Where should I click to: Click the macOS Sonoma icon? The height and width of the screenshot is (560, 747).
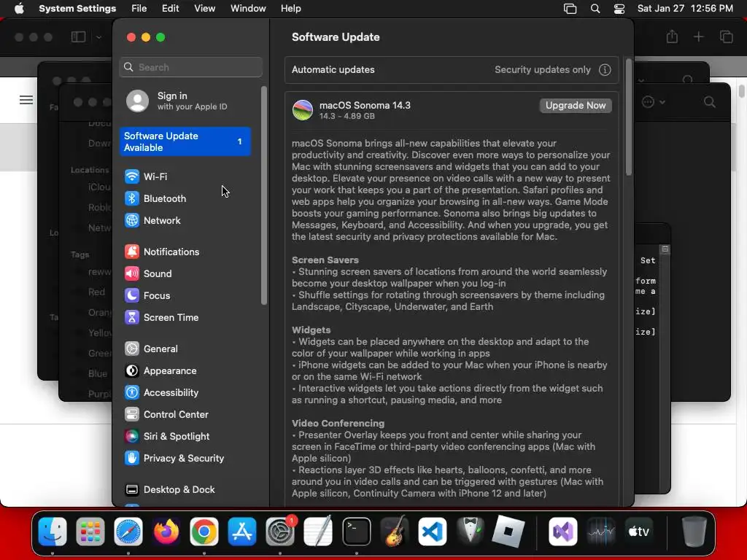pyautogui.click(x=303, y=110)
